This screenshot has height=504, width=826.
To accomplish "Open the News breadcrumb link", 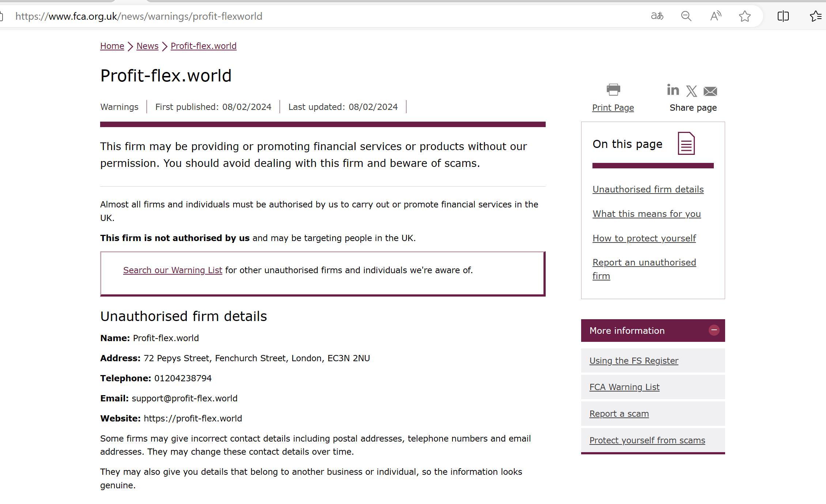I will 147,46.
